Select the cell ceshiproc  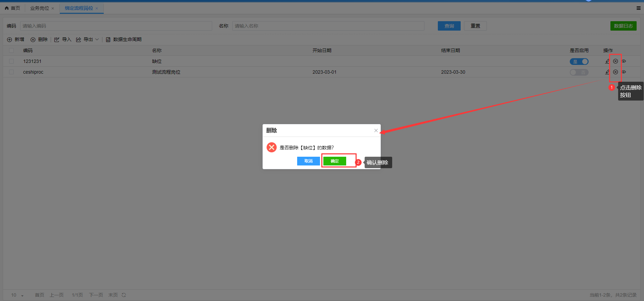(x=33, y=72)
